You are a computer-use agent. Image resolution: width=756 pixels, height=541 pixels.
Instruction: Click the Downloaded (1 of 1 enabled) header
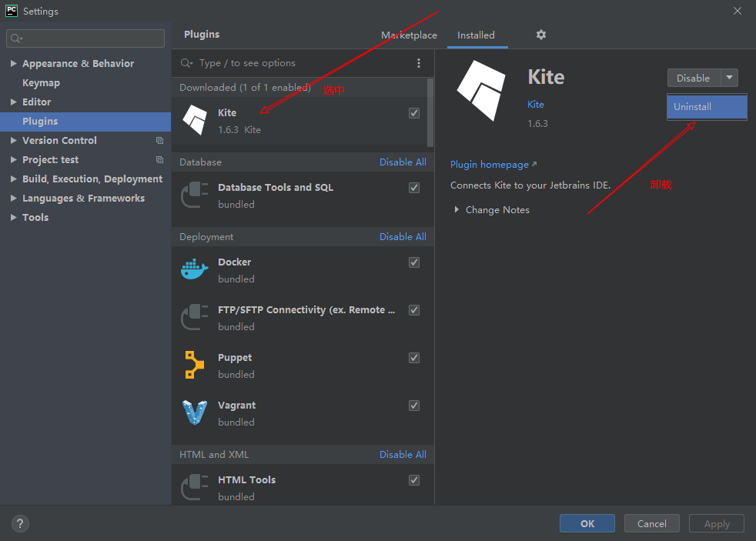pos(245,87)
